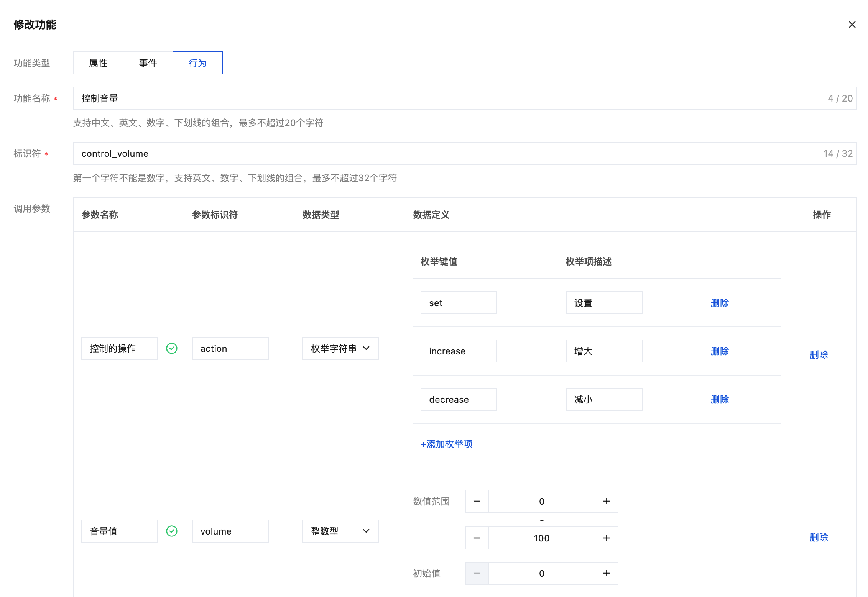The height and width of the screenshot is (597, 868).
Task: Click the green check icon beside 音量值
Action: click(x=172, y=531)
